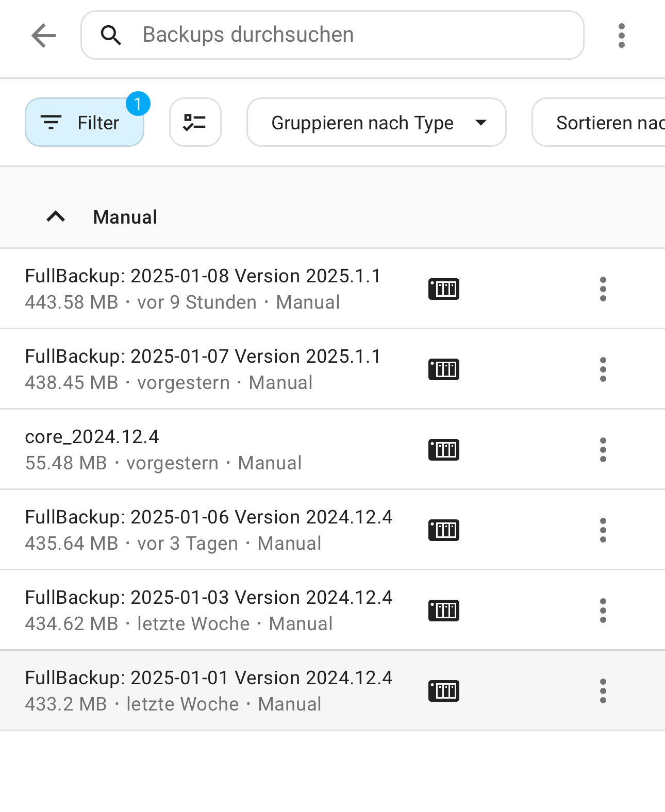Click storage icon of 2025-01-01 backup
The image size is (665, 812).
pos(444,690)
